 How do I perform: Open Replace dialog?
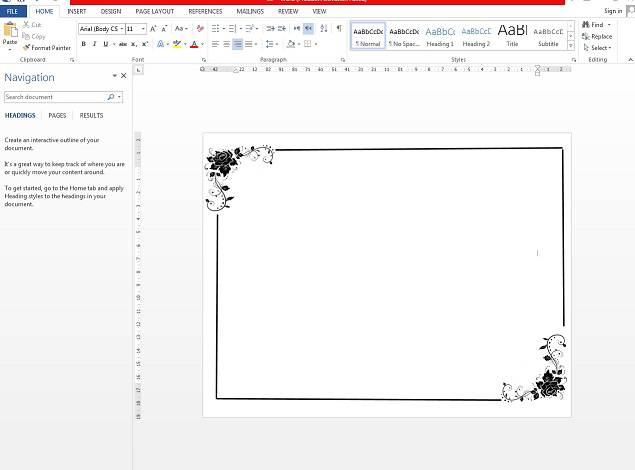pyautogui.click(x=597, y=36)
